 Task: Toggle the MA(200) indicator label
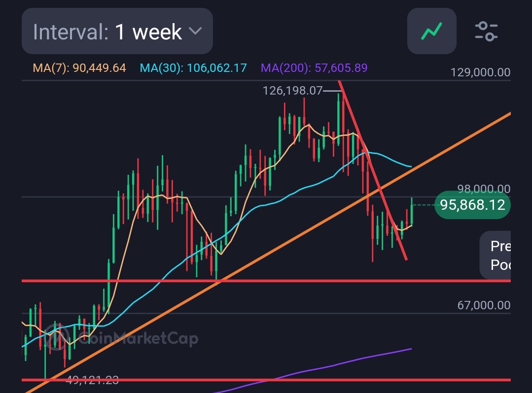pos(314,68)
